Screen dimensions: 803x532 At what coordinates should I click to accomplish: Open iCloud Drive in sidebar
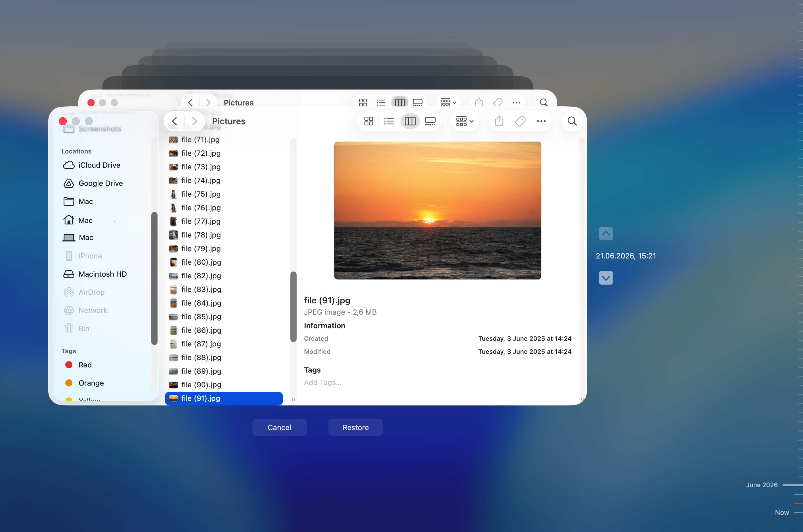point(92,165)
